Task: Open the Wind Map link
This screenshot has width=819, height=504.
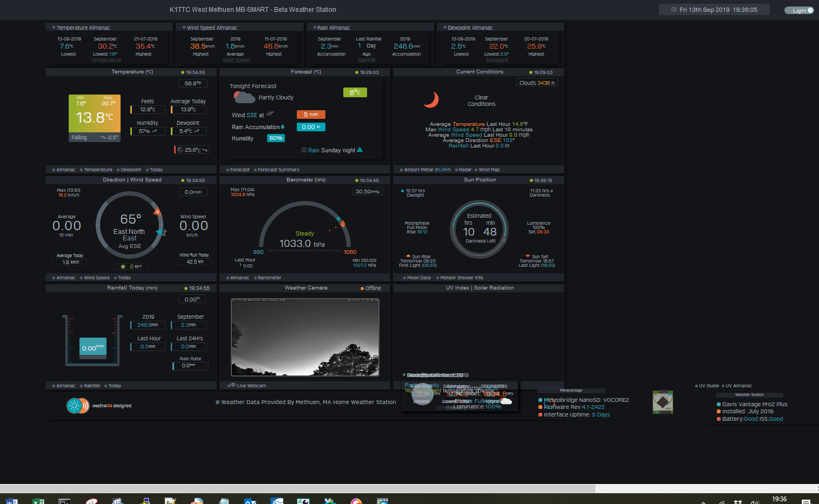Action: coord(489,170)
